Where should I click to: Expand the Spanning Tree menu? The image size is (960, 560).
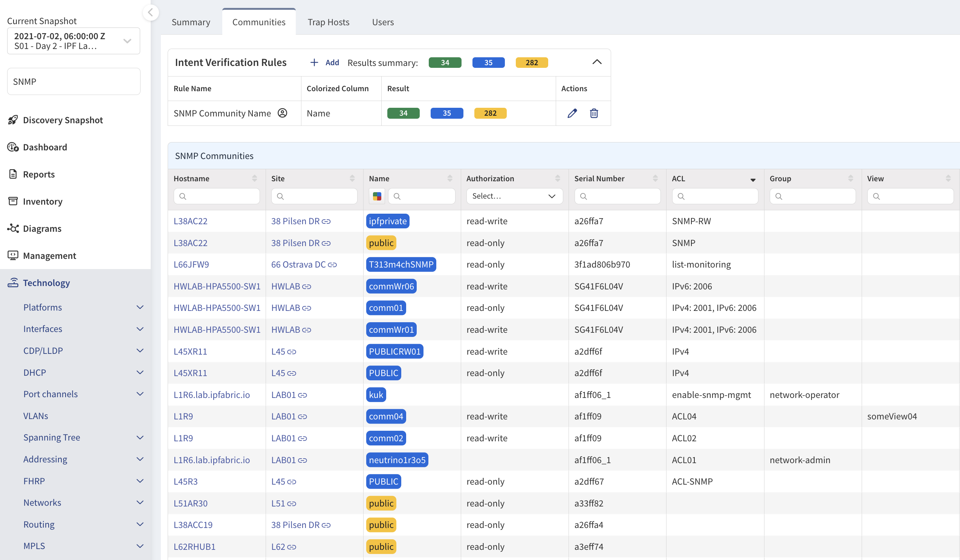pos(140,437)
